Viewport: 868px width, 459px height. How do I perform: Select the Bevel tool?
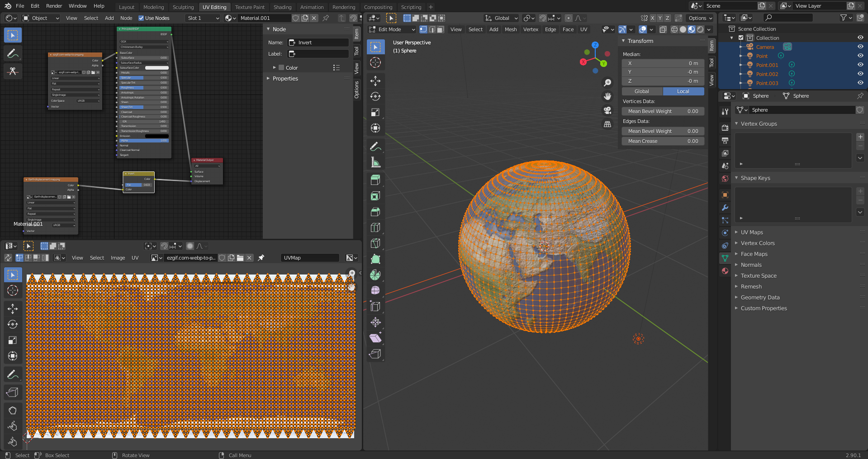(375, 212)
